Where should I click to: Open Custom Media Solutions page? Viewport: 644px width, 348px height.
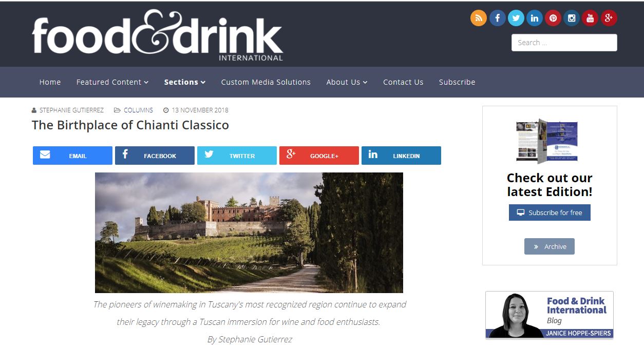[266, 82]
